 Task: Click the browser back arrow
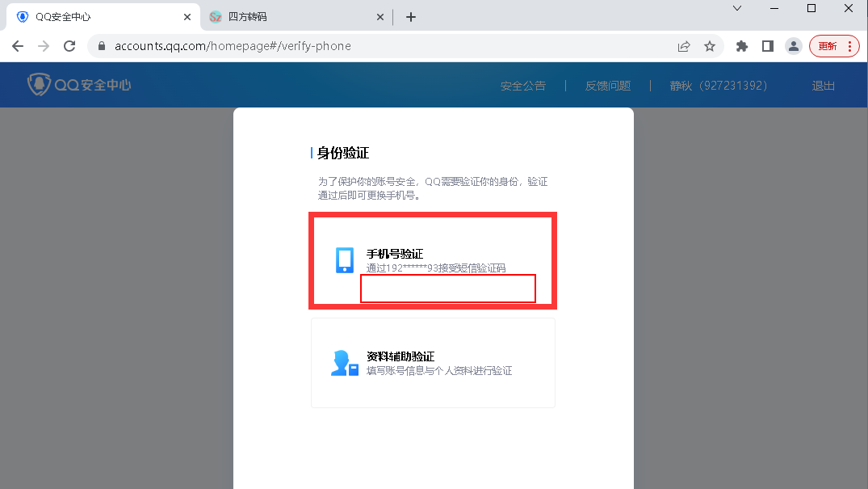pos(18,46)
